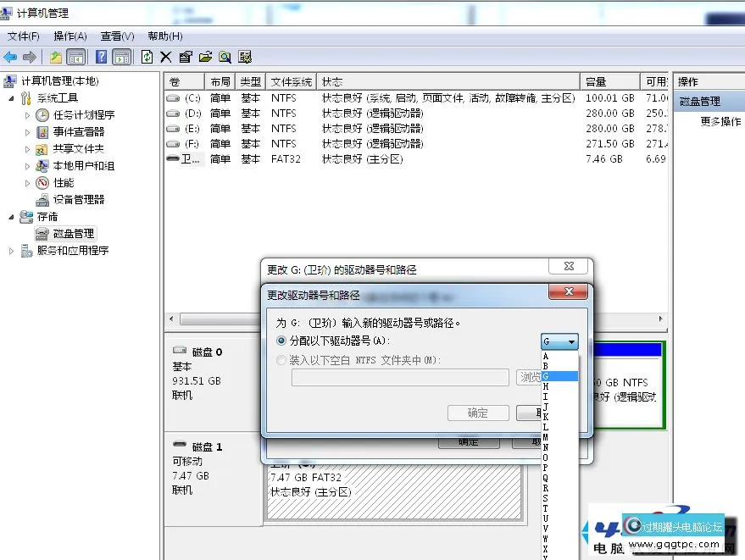Select the 装入以下空白 NTFS 文件夹中 radio option
Screen dimensions: 745x560
tap(280, 359)
